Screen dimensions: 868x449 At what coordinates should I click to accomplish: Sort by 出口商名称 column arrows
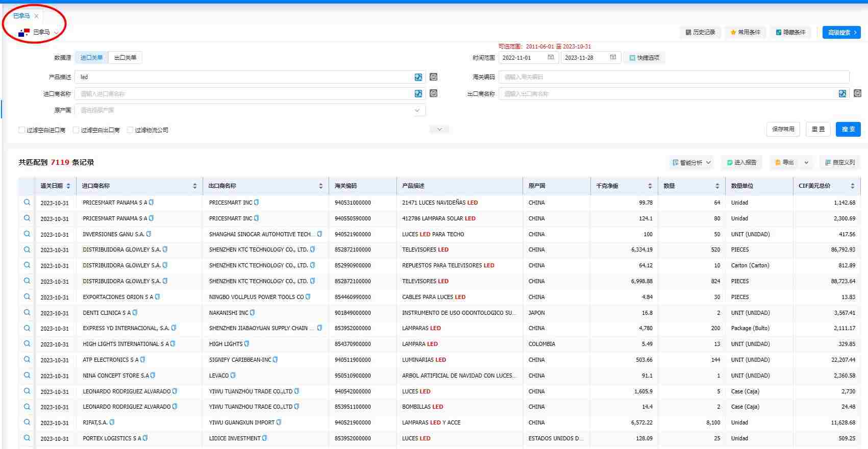(x=321, y=186)
